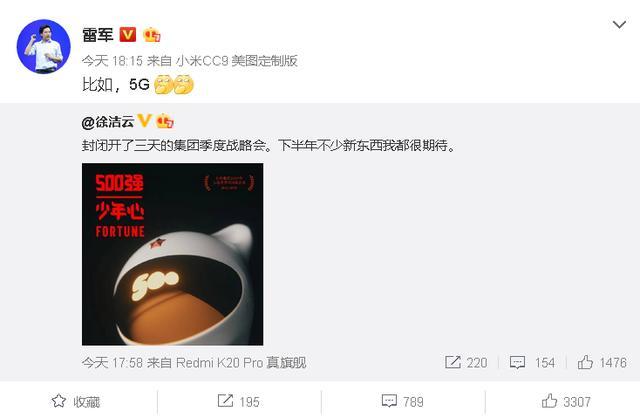
Task: Repost the original post with 220 shares
Action: 466,362
